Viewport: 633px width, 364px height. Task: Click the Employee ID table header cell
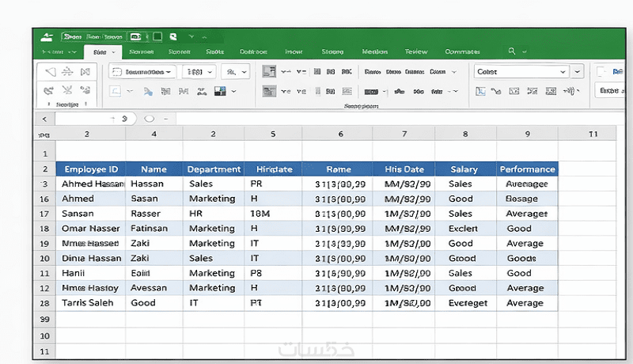[90, 169]
